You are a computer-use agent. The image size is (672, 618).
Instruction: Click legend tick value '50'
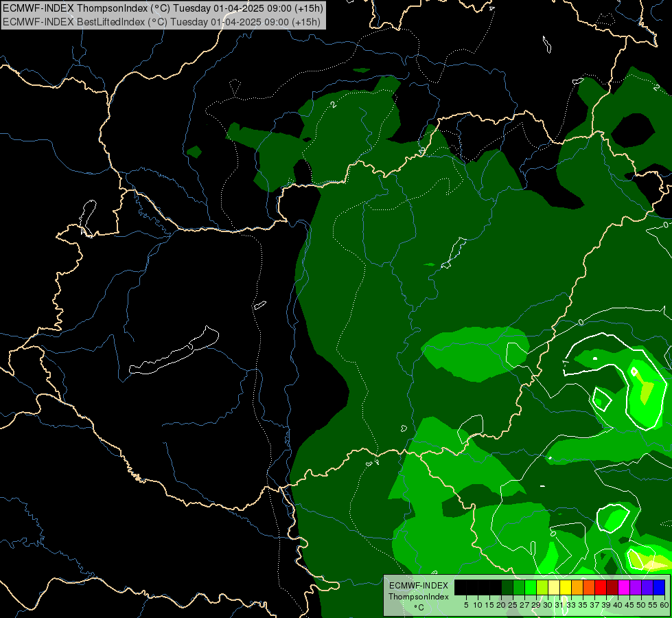(640, 605)
